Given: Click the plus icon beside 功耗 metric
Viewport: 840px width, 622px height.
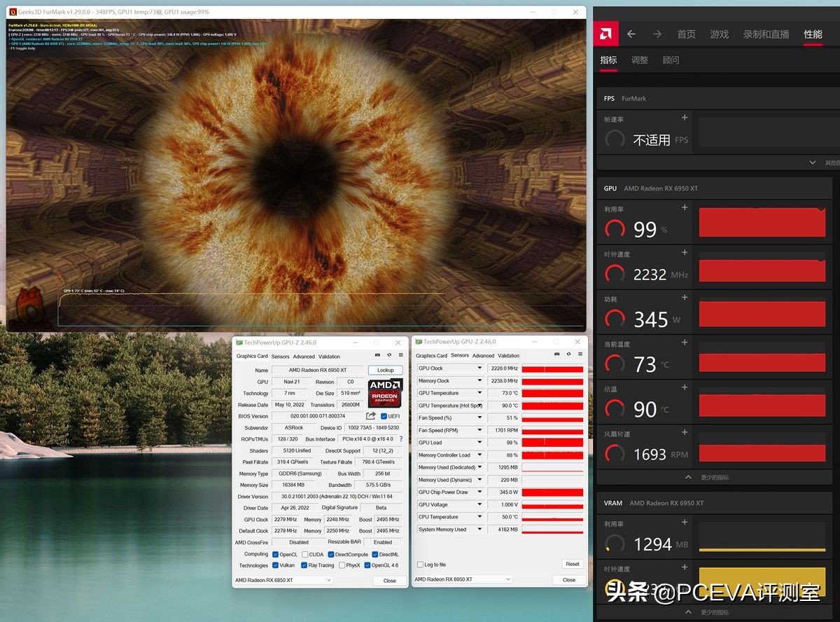Looking at the screenshot, I should (685, 298).
